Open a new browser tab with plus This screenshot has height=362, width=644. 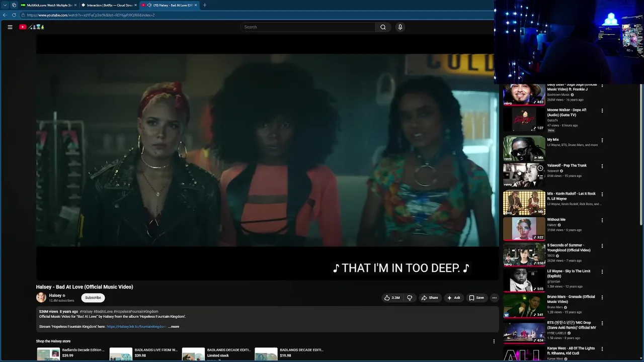pyautogui.click(x=204, y=5)
